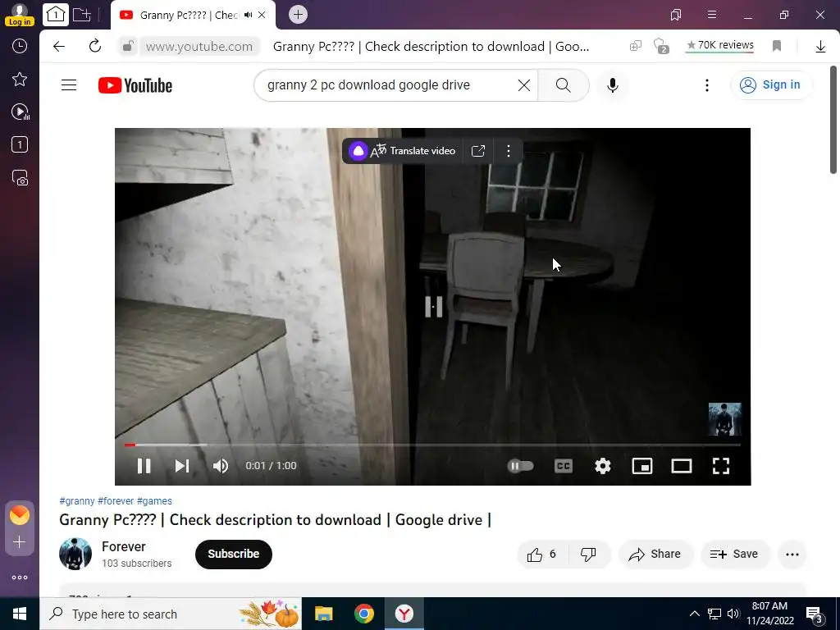Click the new tab group icon
This screenshot has height=630, width=840.
point(82,15)
